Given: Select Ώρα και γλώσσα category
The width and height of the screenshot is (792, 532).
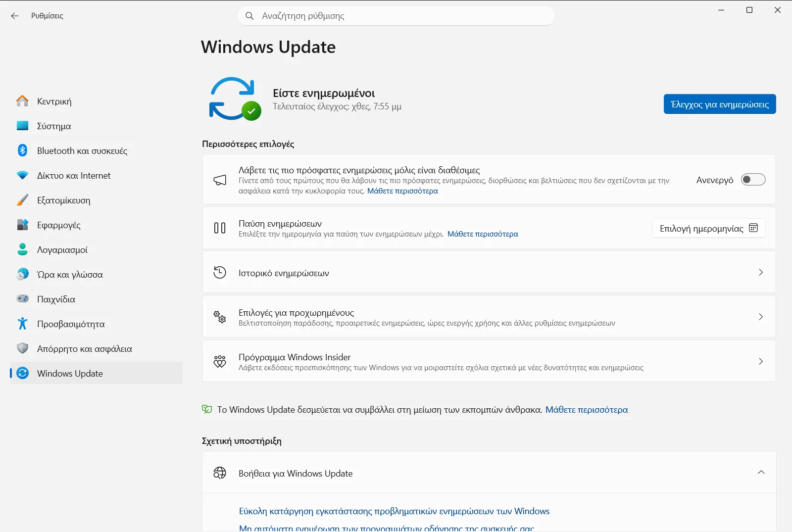Looking at the screenshot, I should point(96,274).
